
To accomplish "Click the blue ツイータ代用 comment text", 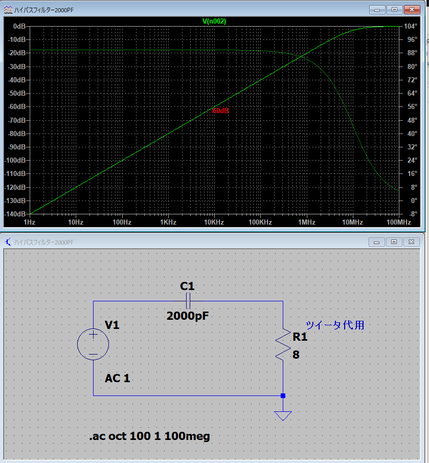I will 335,325.
